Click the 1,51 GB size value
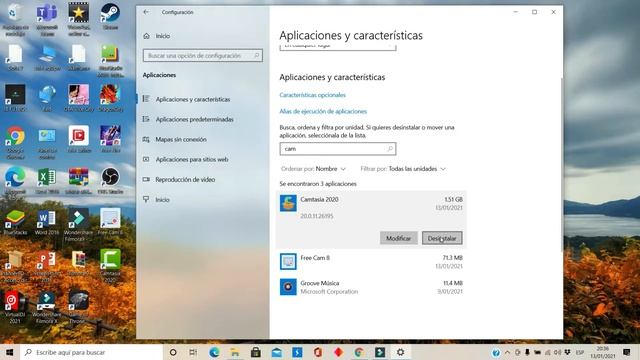 (453, 199)
